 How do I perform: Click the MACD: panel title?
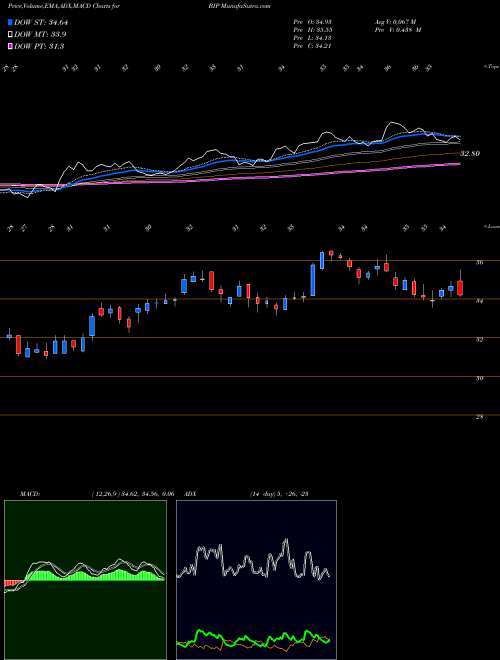[29, 494]
